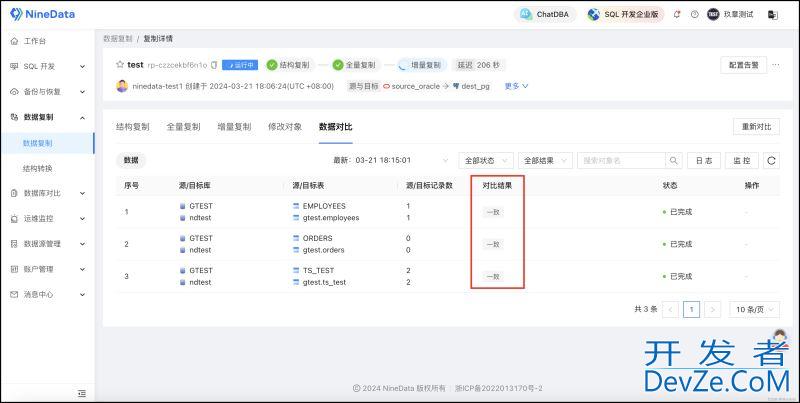Open the help question-mark icon
Screen dimensions: 800x403
pyautogui.click(x=694, y=14)
